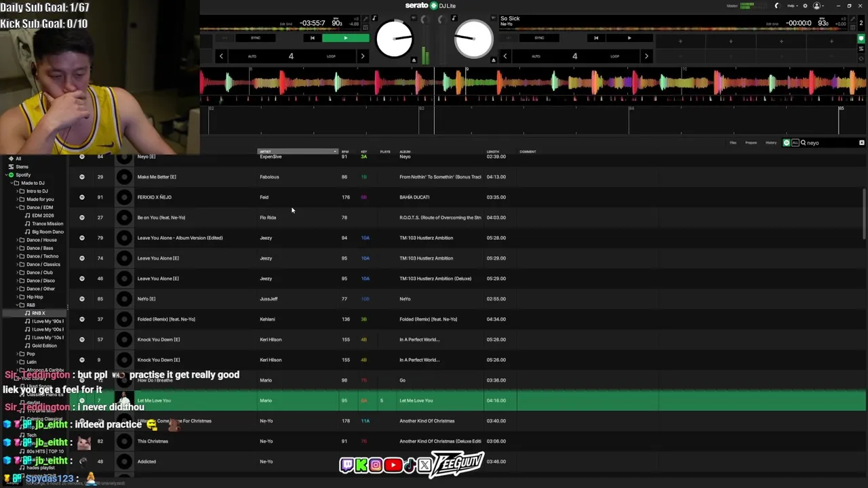The height and width of the screenshot is (488, 868).
Task: Open the Files panel tab
Action: (733, 143)
